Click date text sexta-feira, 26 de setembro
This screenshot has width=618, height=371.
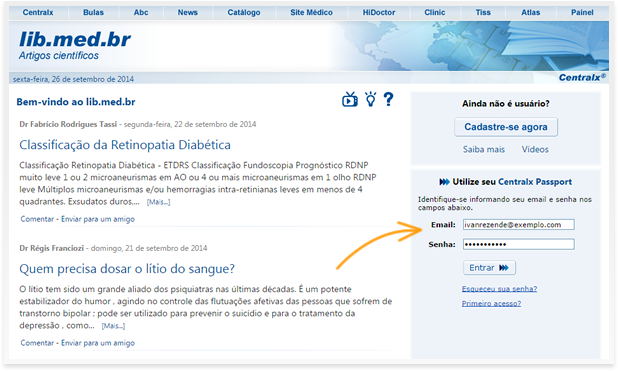(x=73, y=79)
